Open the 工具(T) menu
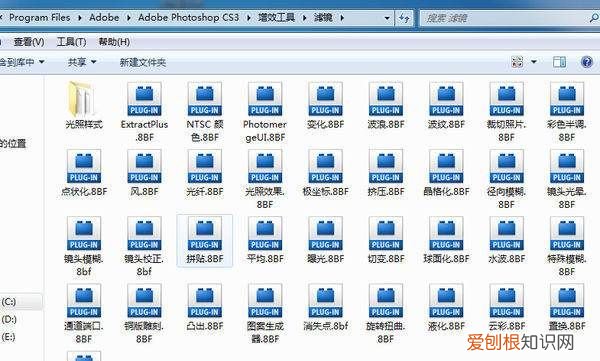Image resolution: width=600 pixels, height=361 pixels. (71, 42)
